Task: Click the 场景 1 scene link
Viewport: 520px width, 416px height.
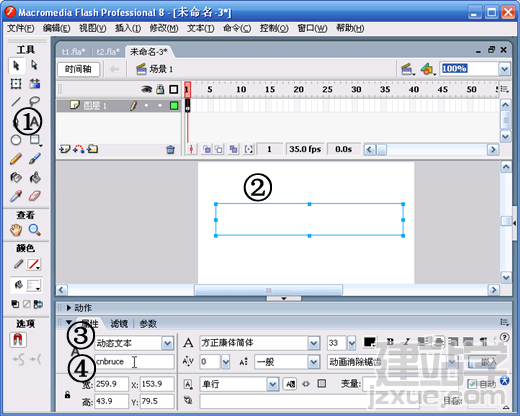Action: pos(155,69)
